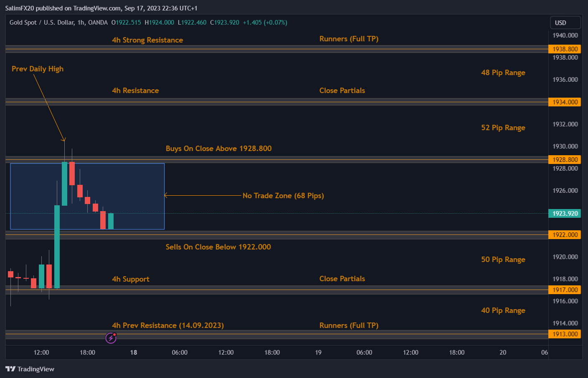The image size is (588, 378).
Task: Select the 1h timeframe label in the legend
Action: (x=80, y=22)
